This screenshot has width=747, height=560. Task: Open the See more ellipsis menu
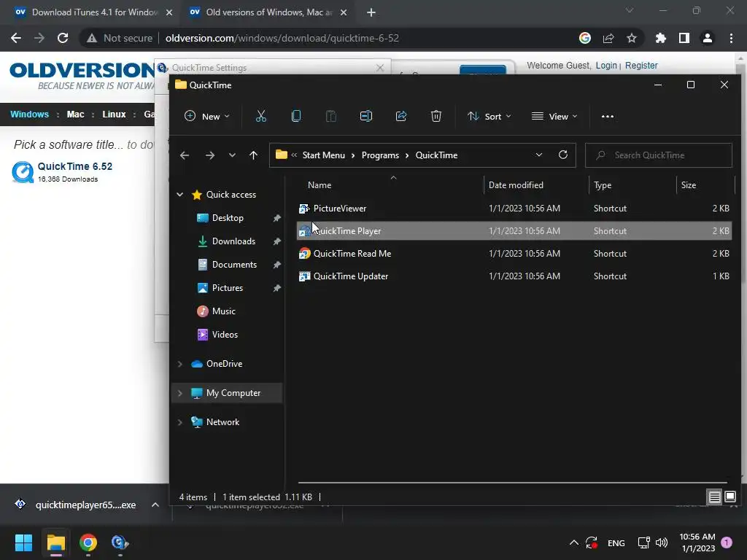tap(608, 116)
